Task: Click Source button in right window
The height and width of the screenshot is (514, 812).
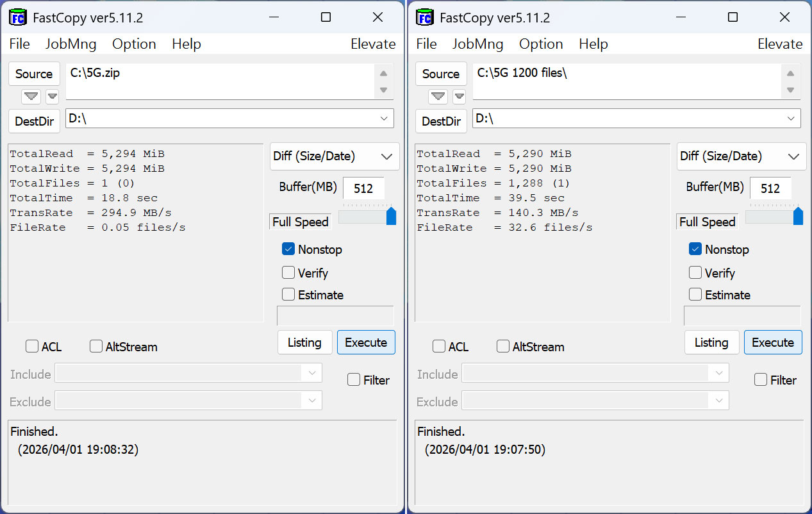Action: [x=441, y=74]
